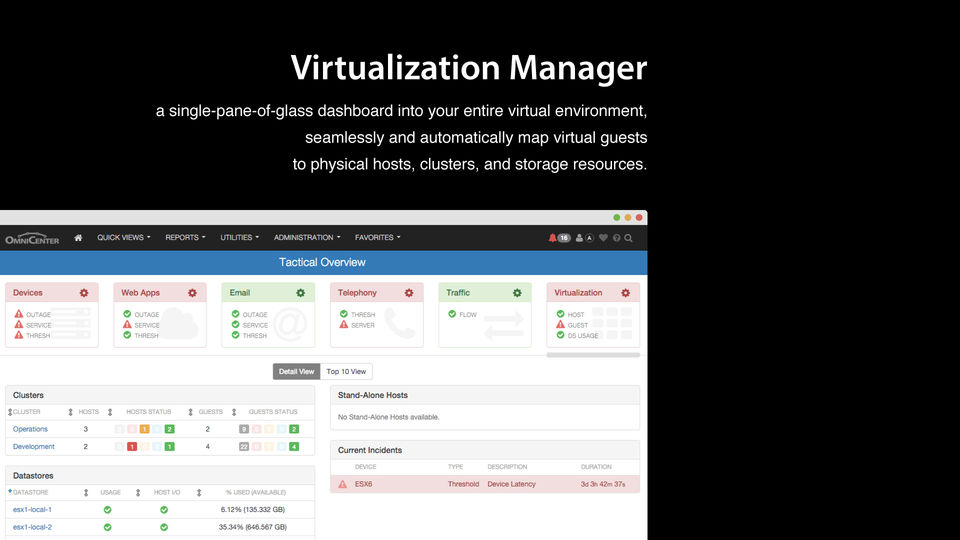Click esx1-local-1 usage check icon
This screenshot has width=960, height=540.
pos(108,509)
